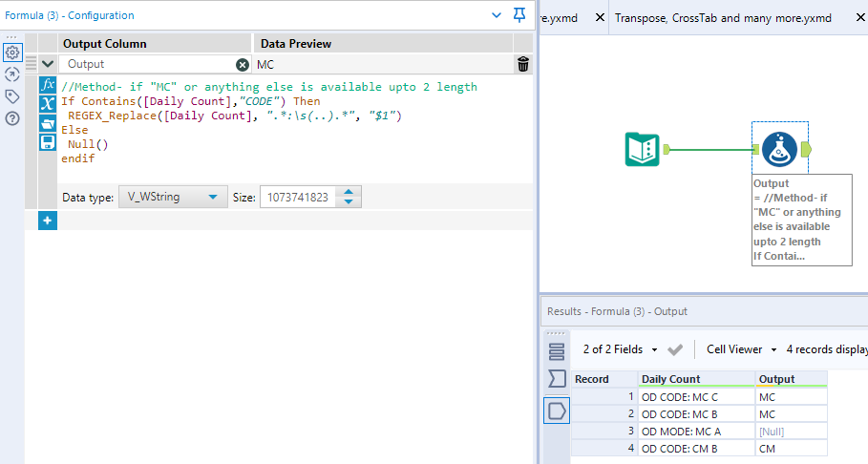Open the Help question mark icon
This screenshot has width=868, height=464.
(x=12, y=118)
